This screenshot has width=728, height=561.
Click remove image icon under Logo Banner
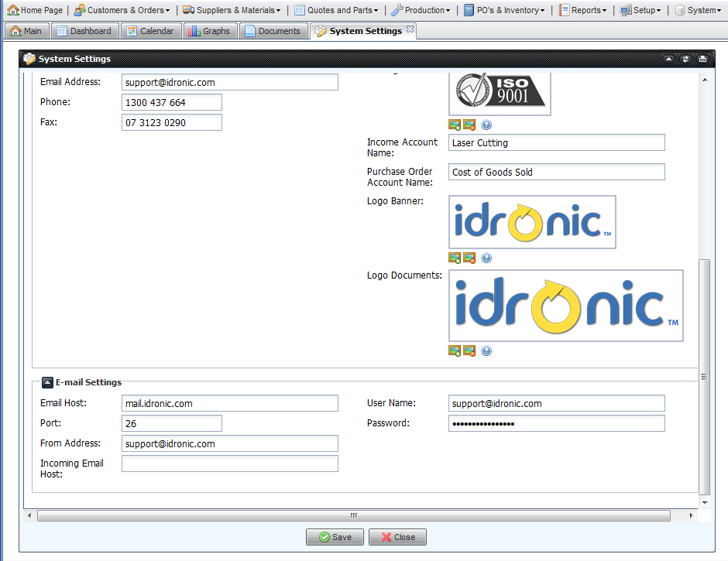(x=469, y=258)
